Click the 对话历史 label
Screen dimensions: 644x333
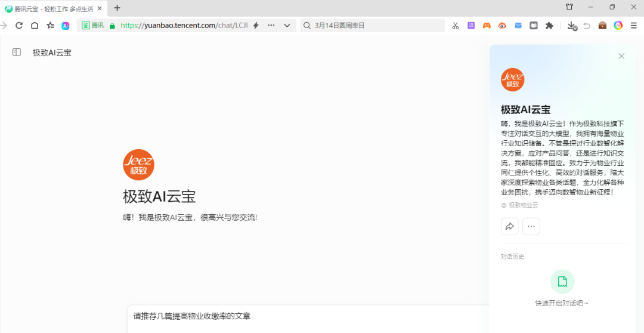tap(513, 257)
